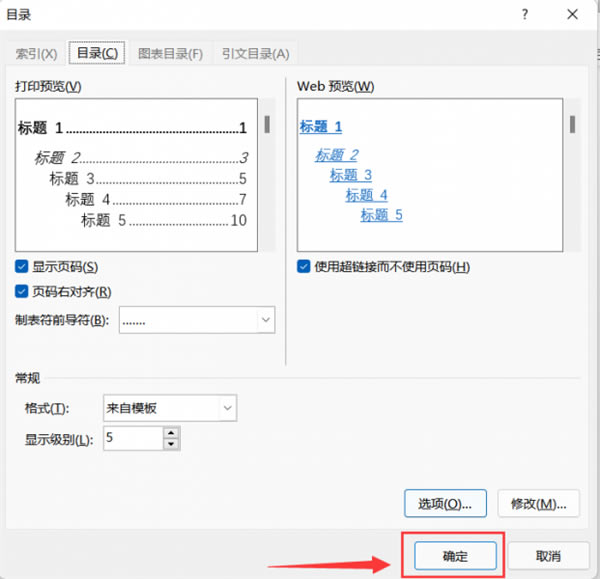Click the Web preview scrollbar thumb
This screenshot has height=579, width=600.
click(572, 124)
